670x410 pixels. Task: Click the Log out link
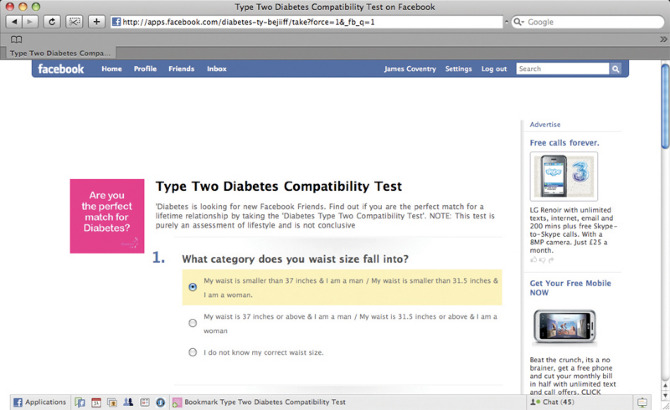pyautogui.click(x=494, y=69)
